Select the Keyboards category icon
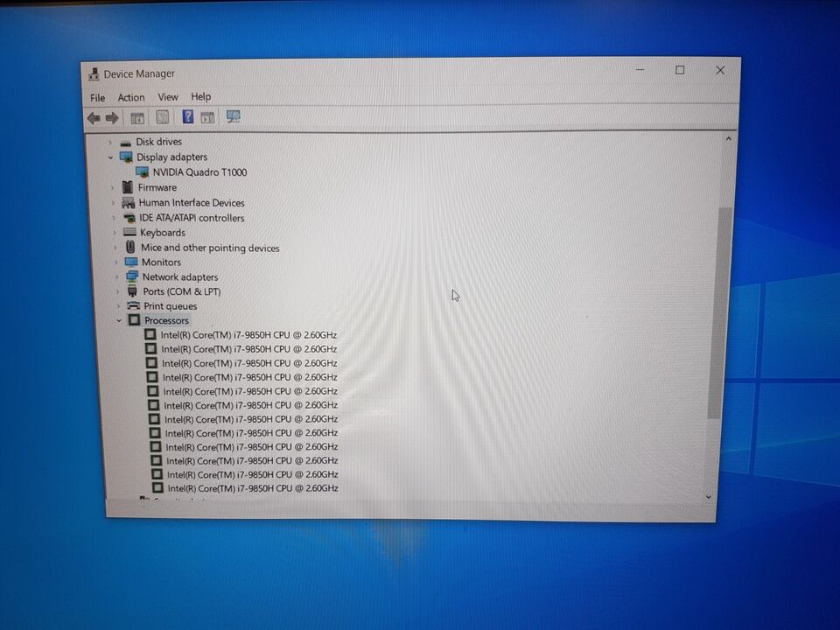 coord(129,233)
